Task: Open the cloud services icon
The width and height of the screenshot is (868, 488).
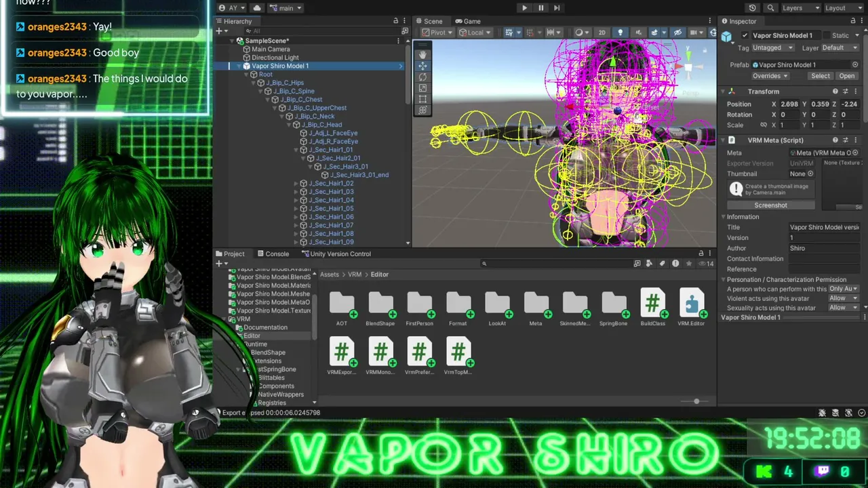Action: [257, 8]
